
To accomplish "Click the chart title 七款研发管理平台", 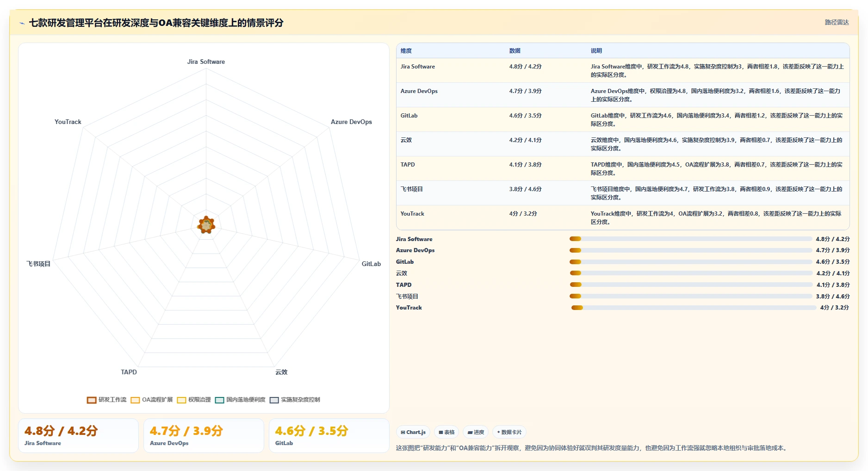I will coord(156,23).
